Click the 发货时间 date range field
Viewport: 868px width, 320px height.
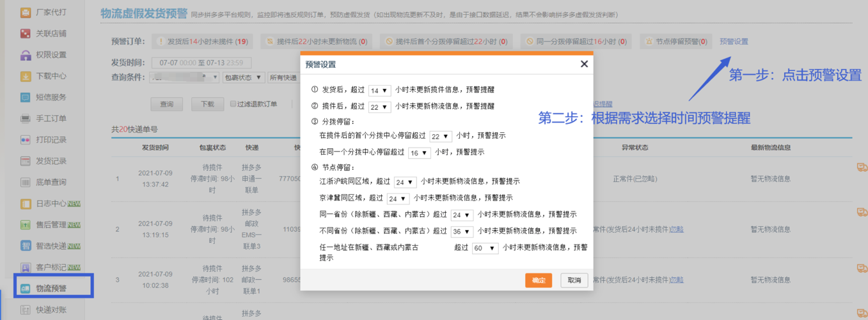click(x=201, y=63)
